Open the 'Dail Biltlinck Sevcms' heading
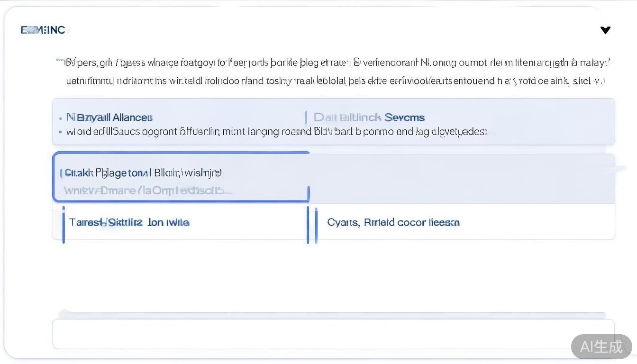637x364 pixels. pyautogui.click(x=369, y=118)
